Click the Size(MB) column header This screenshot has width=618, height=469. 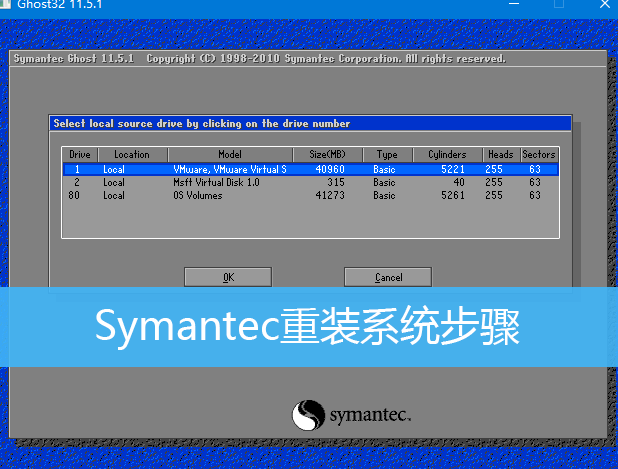coord(327,155)
